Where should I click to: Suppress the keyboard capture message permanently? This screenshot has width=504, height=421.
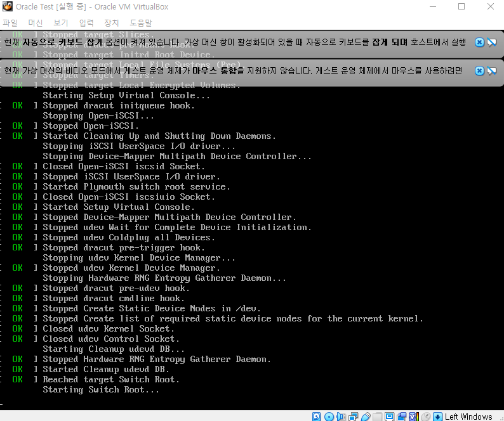pyautogui.click(x=492, y=42)
